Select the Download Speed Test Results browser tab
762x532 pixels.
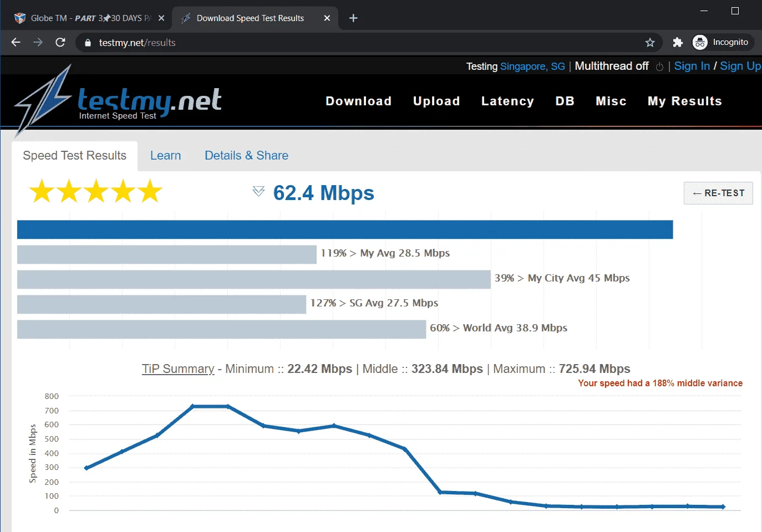[255, 18]
